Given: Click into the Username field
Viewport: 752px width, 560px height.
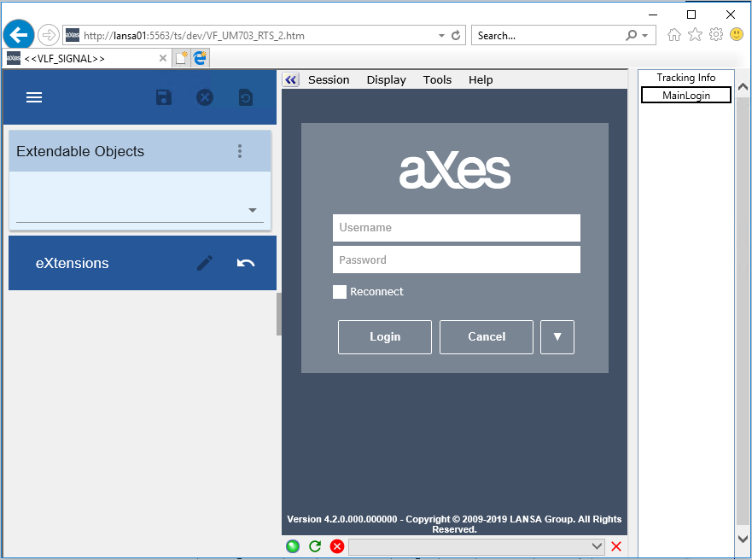Looking at the screenshot, I should tap(456, 228).
